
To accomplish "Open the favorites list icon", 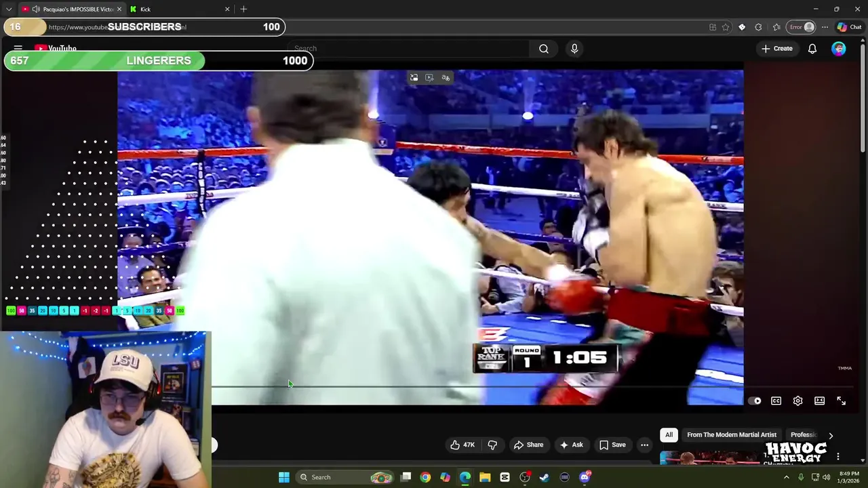I will 776,27.
